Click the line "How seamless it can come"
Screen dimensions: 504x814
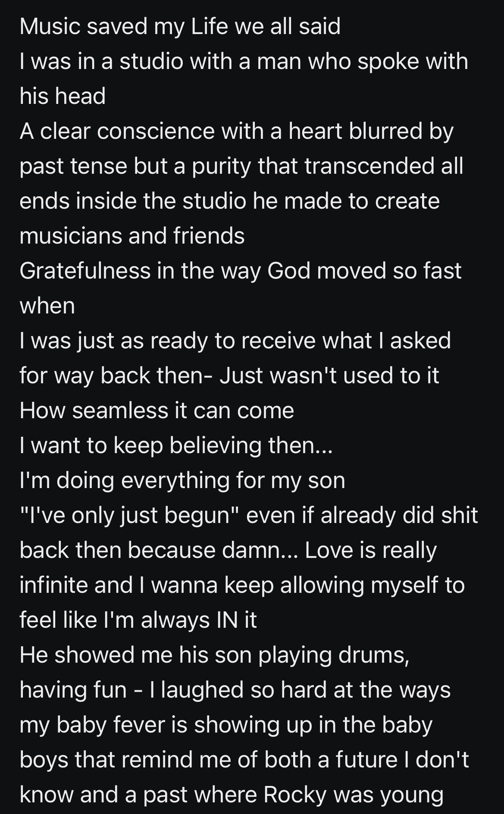click(157, 410)
